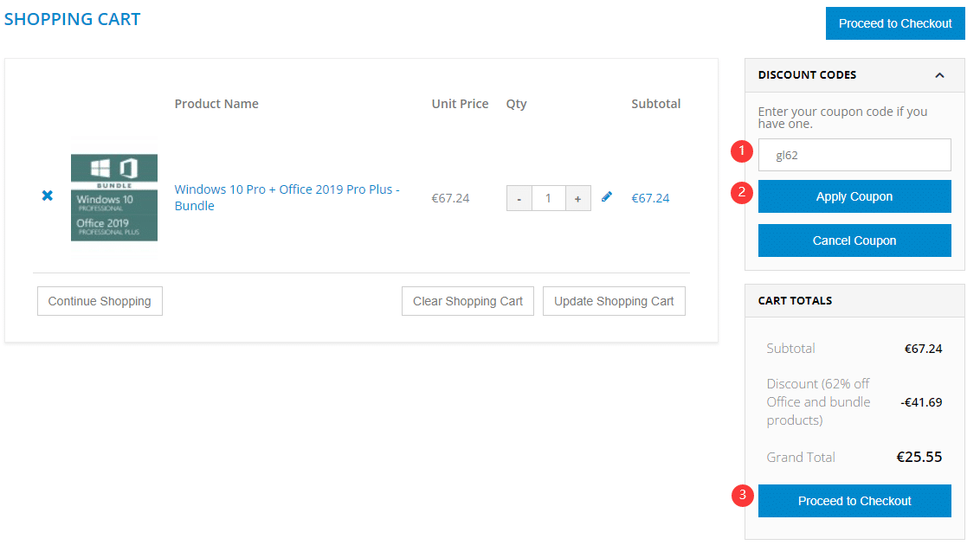The image size is (980, 545).
Task: Decrease quantity with the minus button
Action: 519,198
